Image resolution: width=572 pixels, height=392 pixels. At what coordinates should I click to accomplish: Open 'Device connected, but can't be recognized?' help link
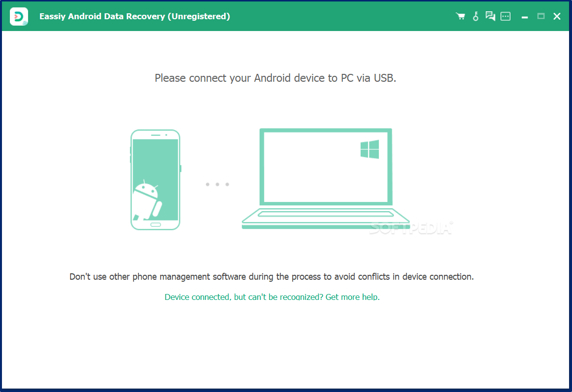coord(272,297)
